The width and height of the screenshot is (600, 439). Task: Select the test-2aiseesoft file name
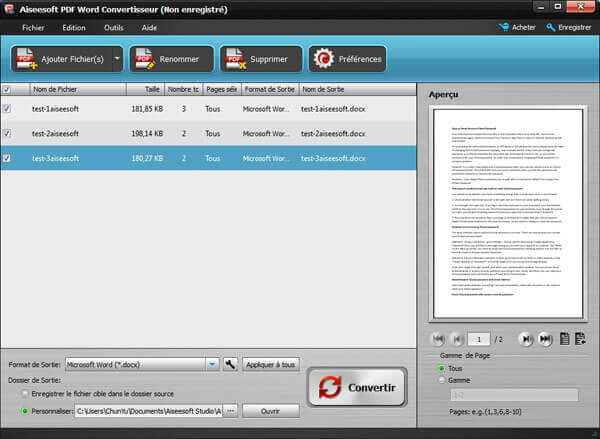coord(55,133)
